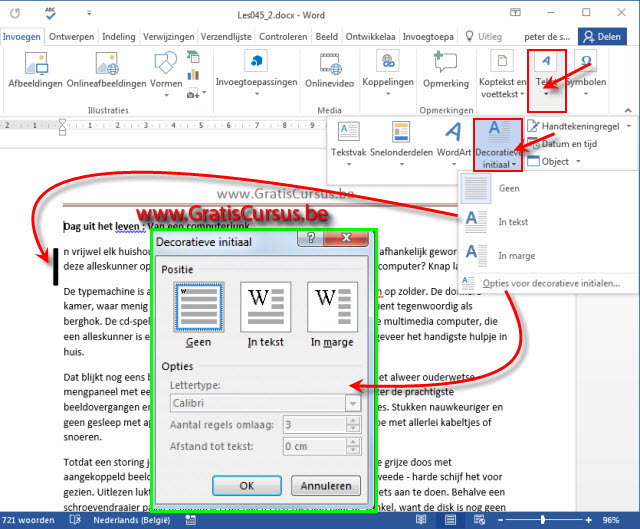The height and width of the screenshot is (529, 640).
Task: Select the Geen position option in dialog
Action: [199, 314]
